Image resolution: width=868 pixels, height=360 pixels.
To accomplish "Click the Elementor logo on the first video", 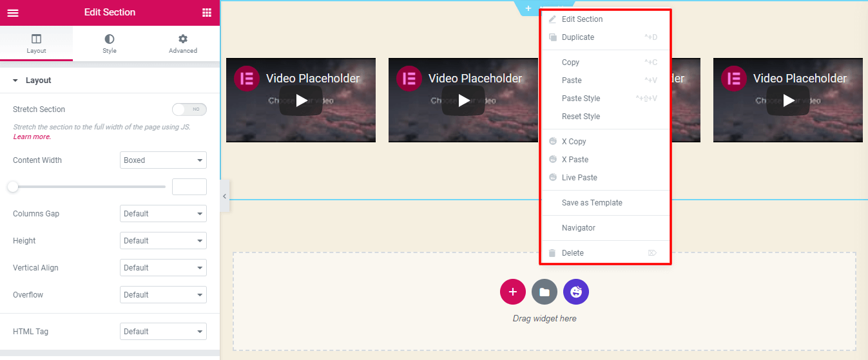I will 247,79.
